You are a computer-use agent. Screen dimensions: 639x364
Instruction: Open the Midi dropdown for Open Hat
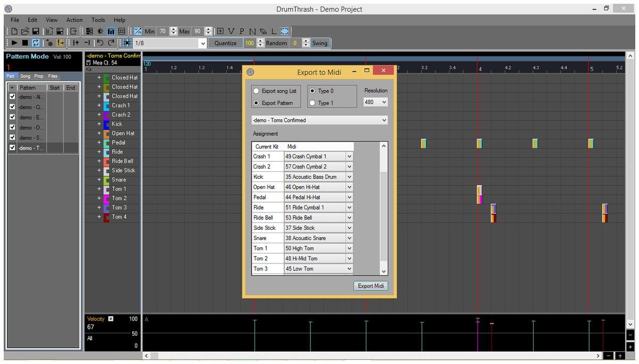[318, 187]
